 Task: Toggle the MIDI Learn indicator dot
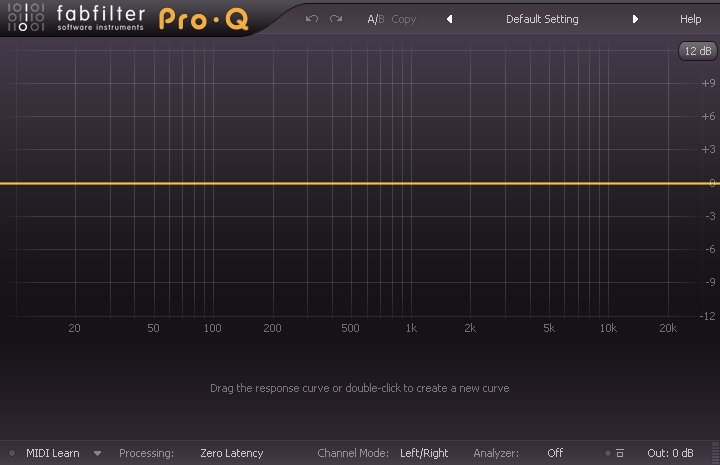pos(12,453)
